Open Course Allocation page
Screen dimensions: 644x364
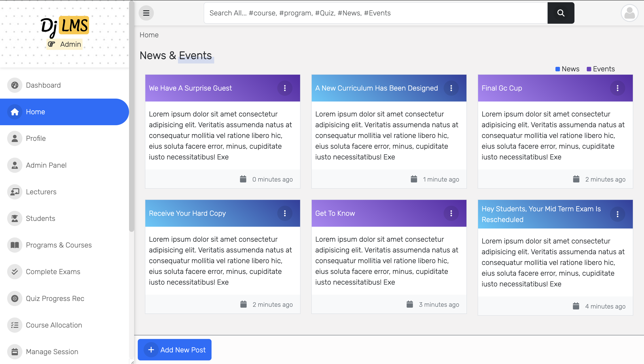64,325
